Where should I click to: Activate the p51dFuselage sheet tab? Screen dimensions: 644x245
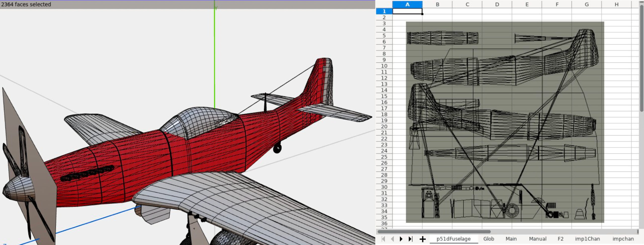[454, 239]
